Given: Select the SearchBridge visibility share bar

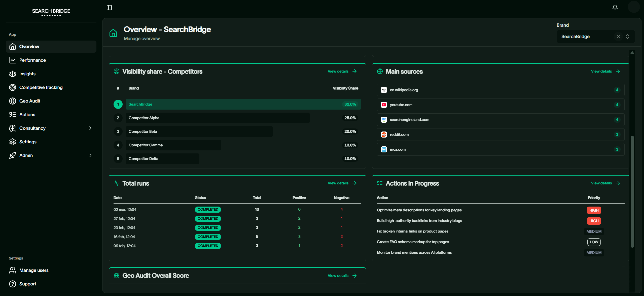Looking at the screenshot, I should 243,104.
